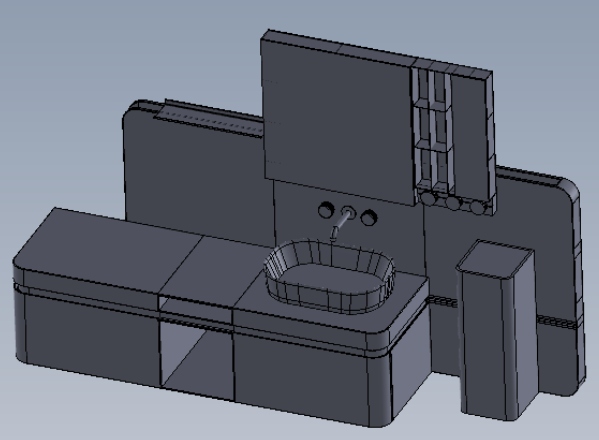Pick the rightmost round knob under shelf
Image resolution: width=599 pixels, height=440 pixels.
(x=477, y=207)
